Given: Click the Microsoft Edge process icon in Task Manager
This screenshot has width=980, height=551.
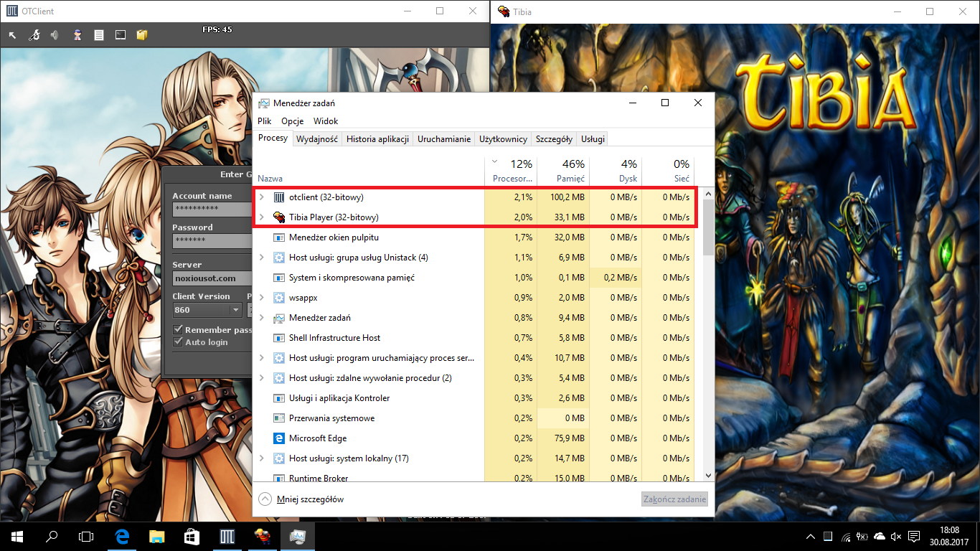Looking at the screenshot, I should point(279,438).
